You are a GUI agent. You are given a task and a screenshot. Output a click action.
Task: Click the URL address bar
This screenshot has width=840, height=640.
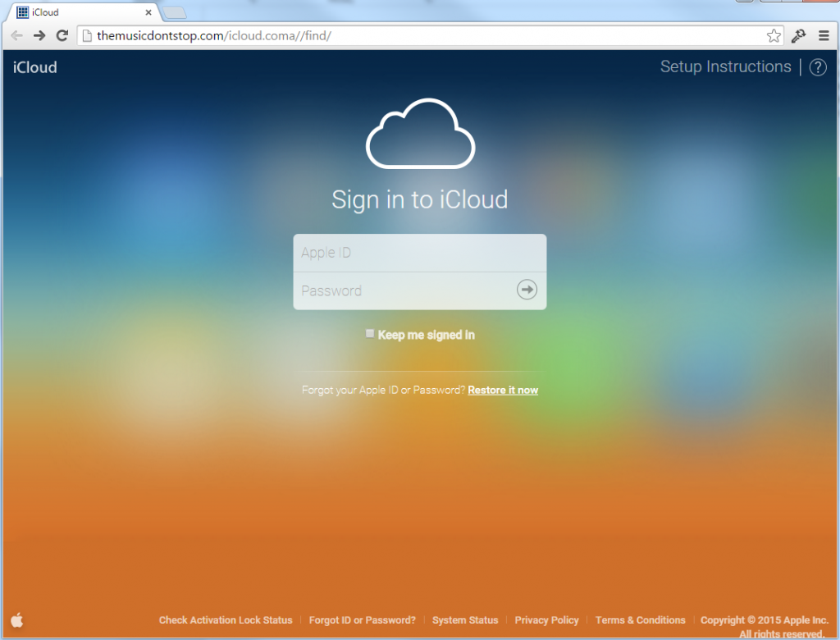428,36
